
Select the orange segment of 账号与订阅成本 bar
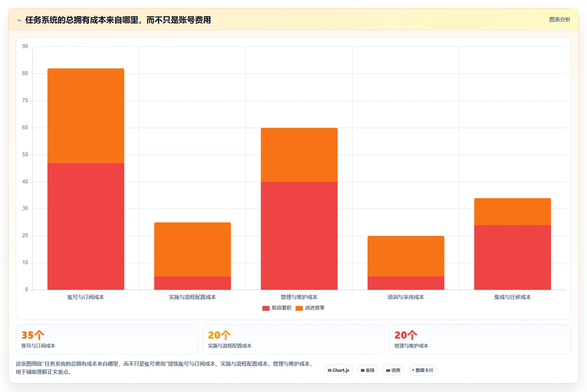coord(86,116)
